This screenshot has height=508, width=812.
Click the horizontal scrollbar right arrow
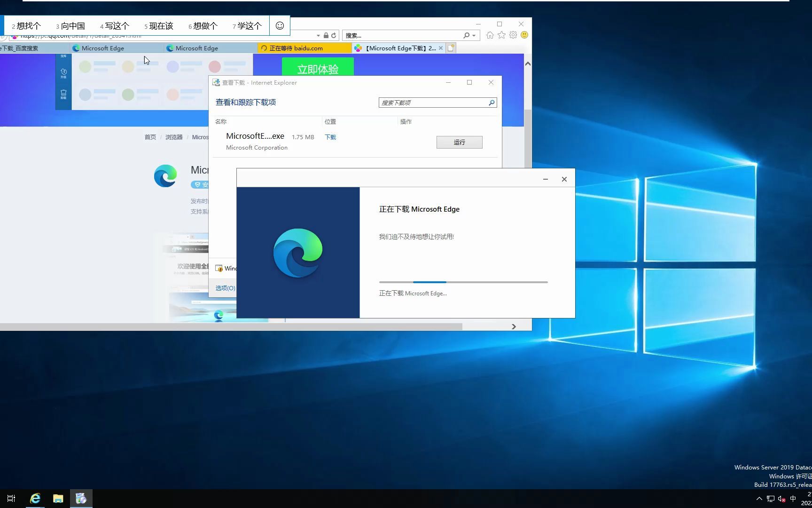coord(514,326)
